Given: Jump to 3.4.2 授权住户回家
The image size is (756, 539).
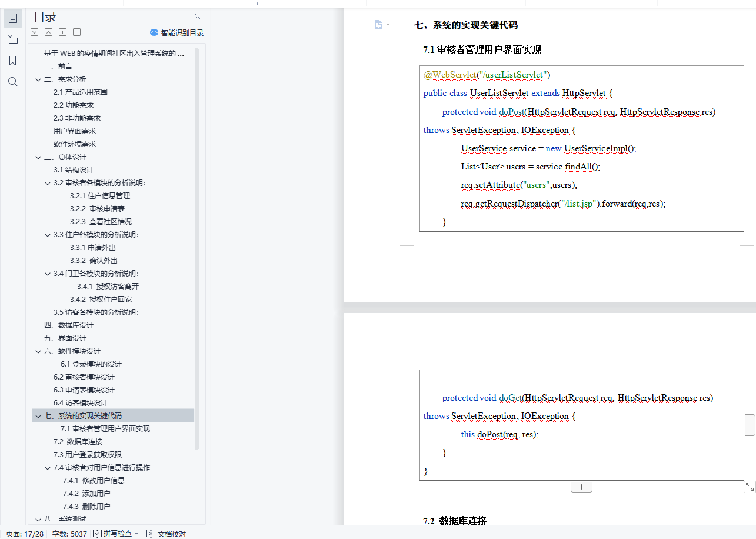Looking at the screenshot, I should coord(101,299).
